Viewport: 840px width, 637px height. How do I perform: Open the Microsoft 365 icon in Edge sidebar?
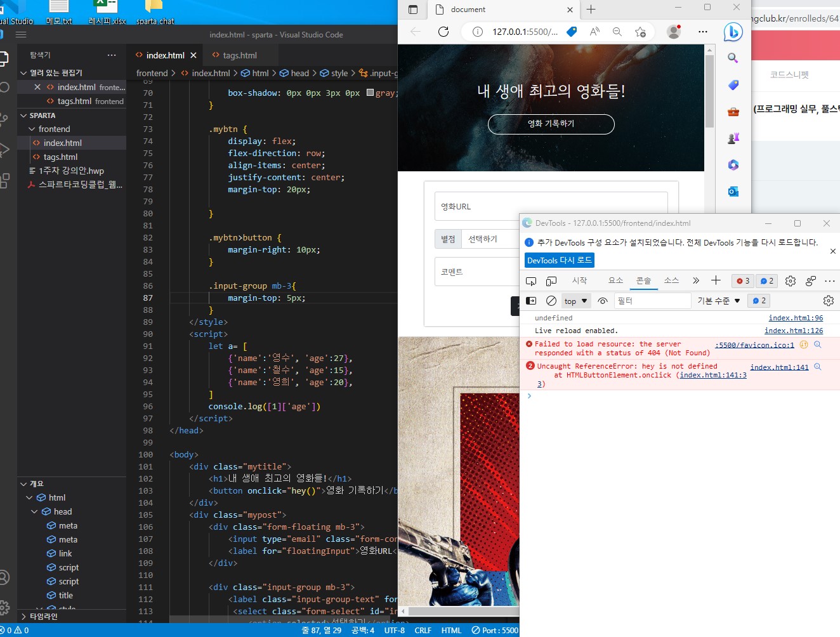coord(733,165)
